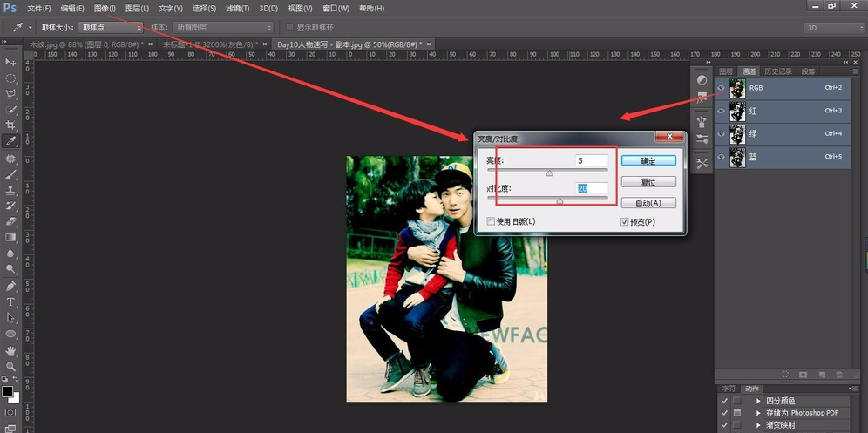Select the Hand tool

click(x=11, y=350)
